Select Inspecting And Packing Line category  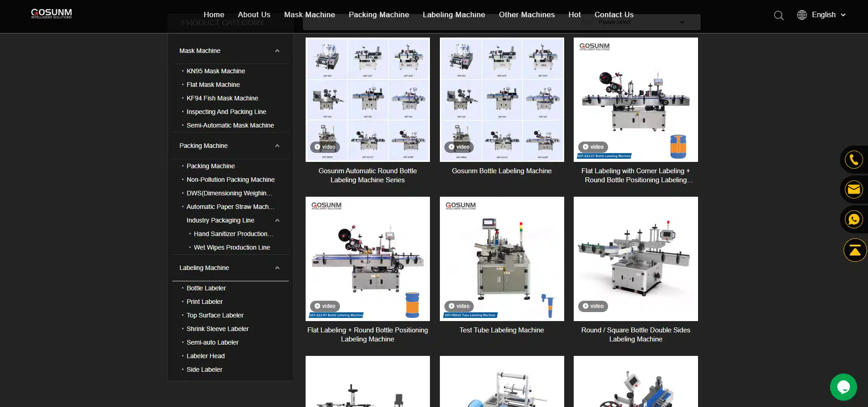click(226, 112)
